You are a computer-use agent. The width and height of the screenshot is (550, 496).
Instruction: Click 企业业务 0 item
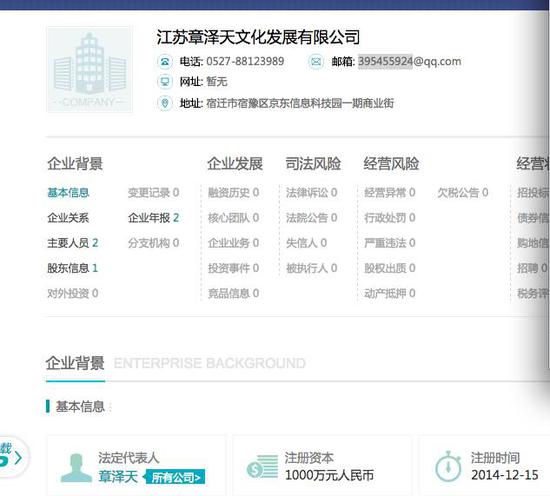point(234,243)
